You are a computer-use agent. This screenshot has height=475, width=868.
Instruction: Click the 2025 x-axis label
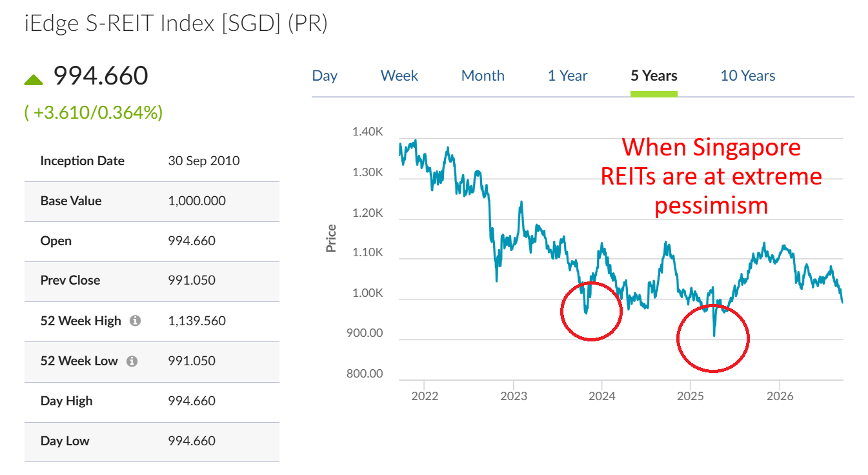coord(691,395)
